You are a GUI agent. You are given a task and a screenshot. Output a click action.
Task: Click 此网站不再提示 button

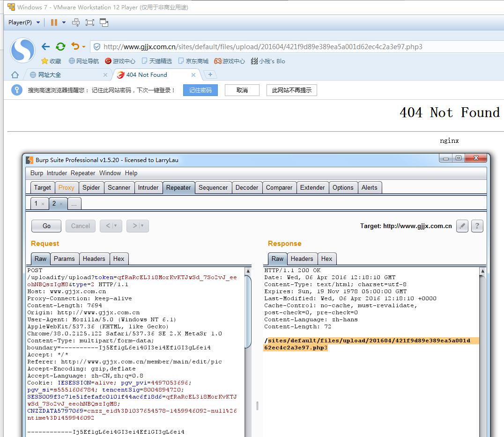[291, 90]
